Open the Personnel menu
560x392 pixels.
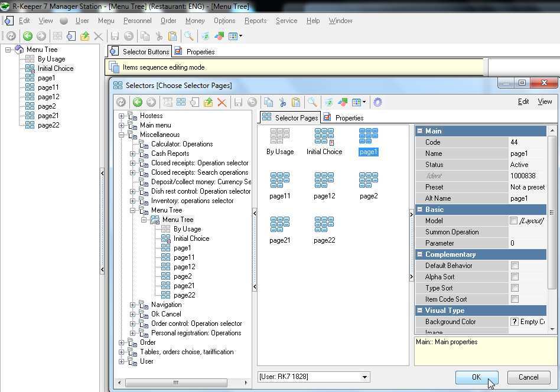click(138, 21)
